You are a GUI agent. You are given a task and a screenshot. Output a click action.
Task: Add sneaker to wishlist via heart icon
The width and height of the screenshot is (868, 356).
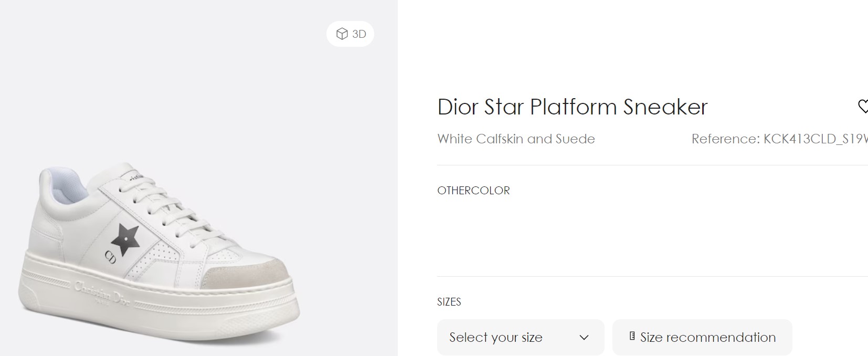[863, 106]
